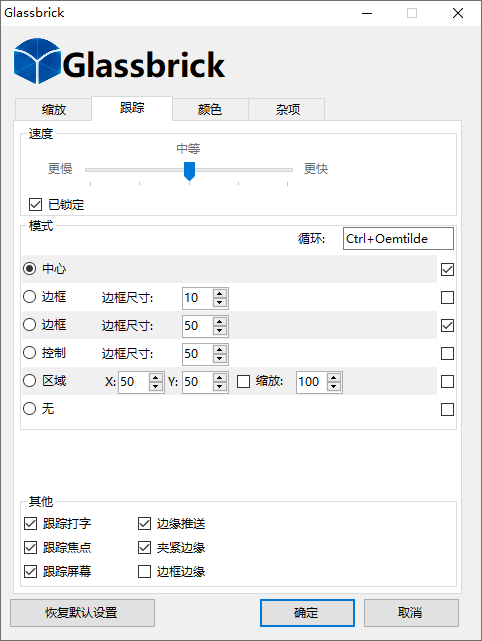Select the 跟踪 tab

coord(132,108)
